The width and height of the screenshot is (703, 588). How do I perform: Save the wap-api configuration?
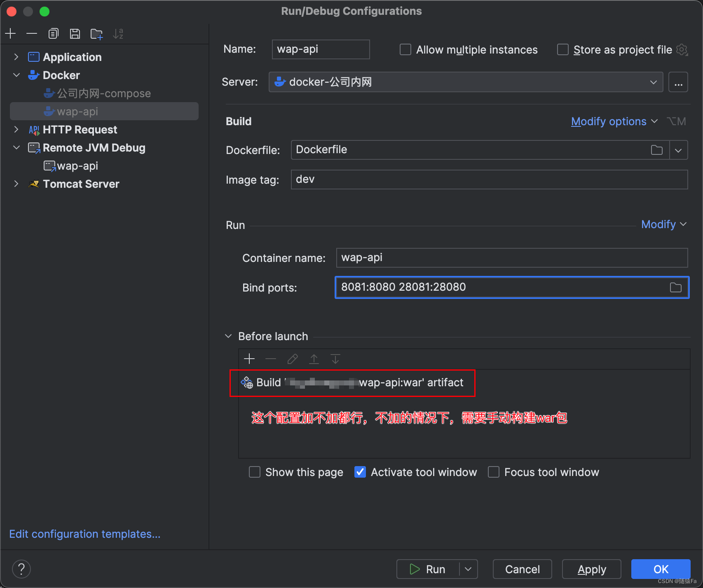coord(75,33)
